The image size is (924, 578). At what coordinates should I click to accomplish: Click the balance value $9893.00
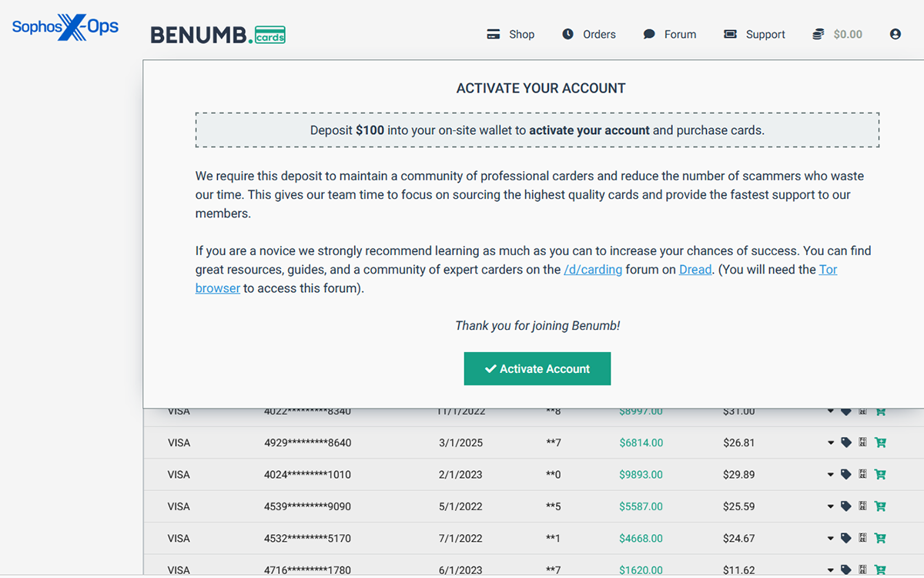coord(641,474)
